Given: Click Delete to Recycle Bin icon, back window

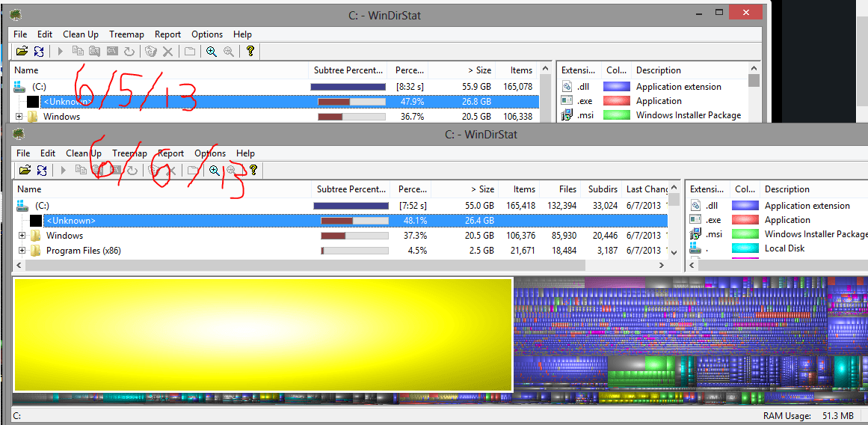Looking at the screenshot, I should click(150, 52).
